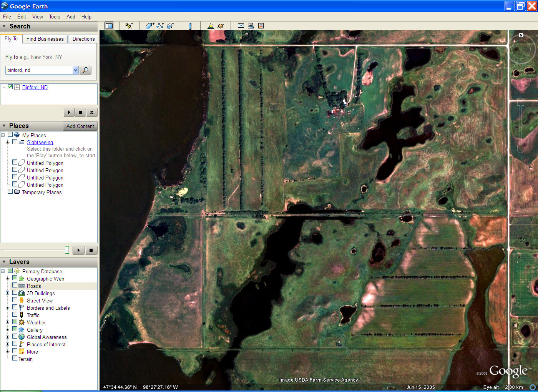538x392 pixels.
Task: Check the My Places checkbox
Action: tap(10, 135)
